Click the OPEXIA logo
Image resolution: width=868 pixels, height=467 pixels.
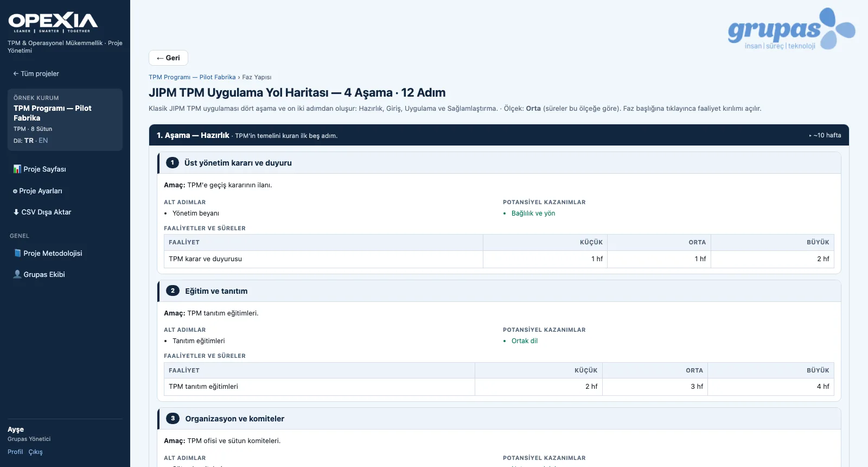tap(53, 22)
